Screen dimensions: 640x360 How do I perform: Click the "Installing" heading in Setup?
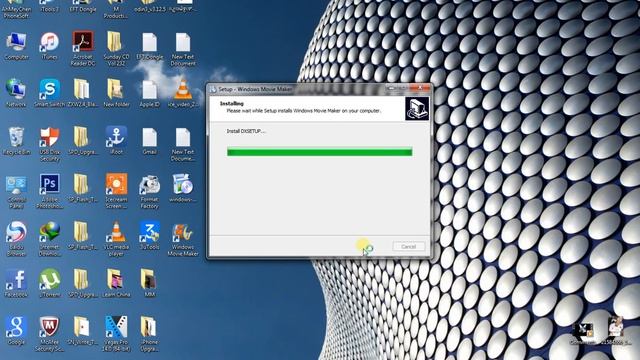pyautogui.click(x=231, y=104)
